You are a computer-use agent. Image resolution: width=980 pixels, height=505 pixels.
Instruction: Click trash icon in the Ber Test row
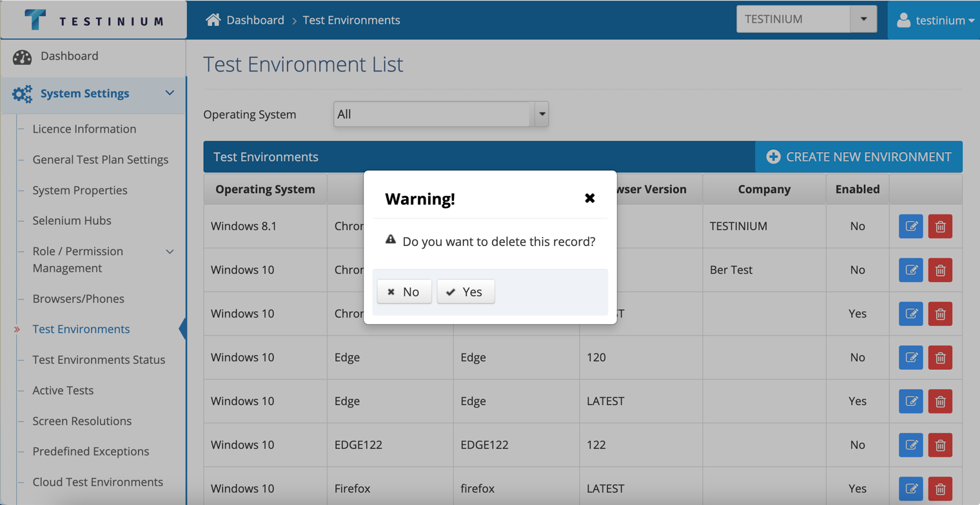click(x=940, y=270)
